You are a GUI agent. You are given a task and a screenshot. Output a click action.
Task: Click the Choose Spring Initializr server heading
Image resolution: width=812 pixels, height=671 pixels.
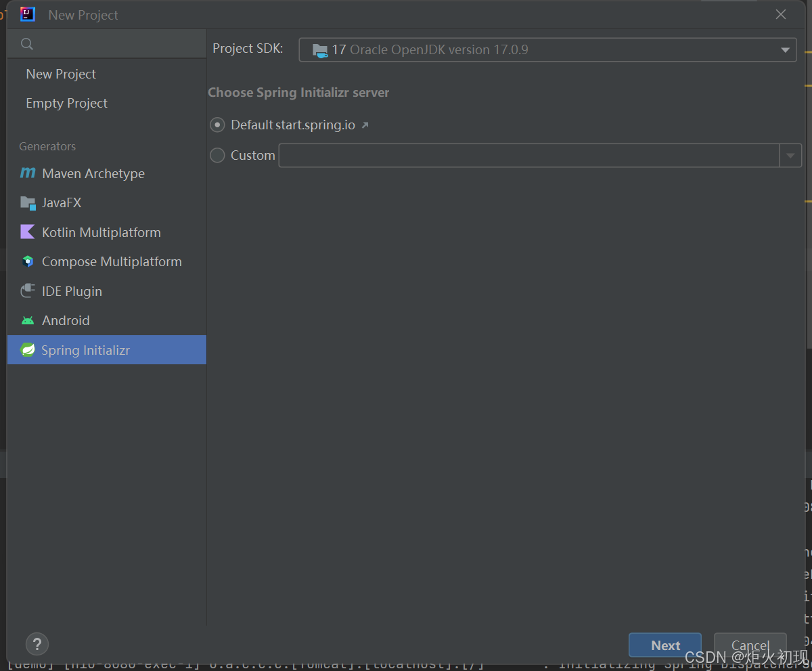point(298,93)
